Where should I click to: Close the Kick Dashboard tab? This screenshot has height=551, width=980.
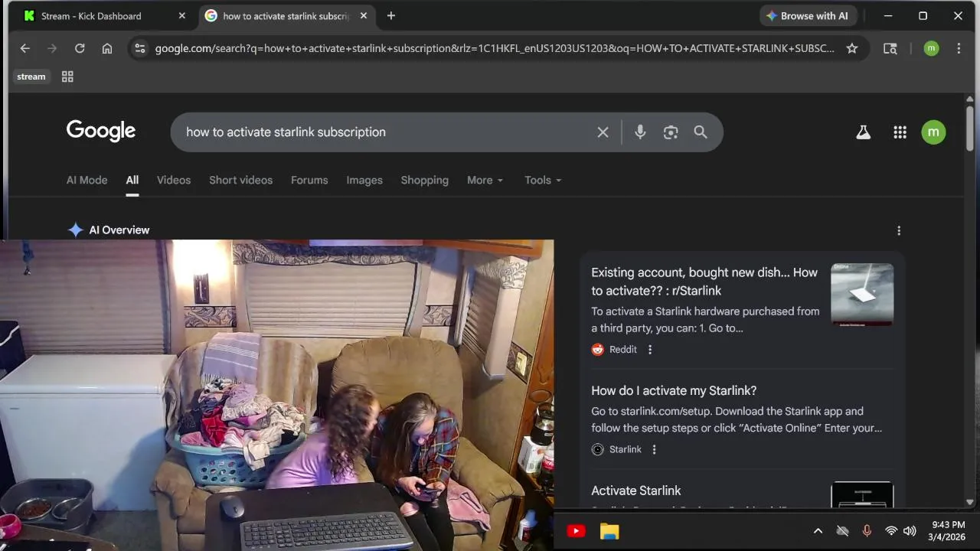point(181,16)
